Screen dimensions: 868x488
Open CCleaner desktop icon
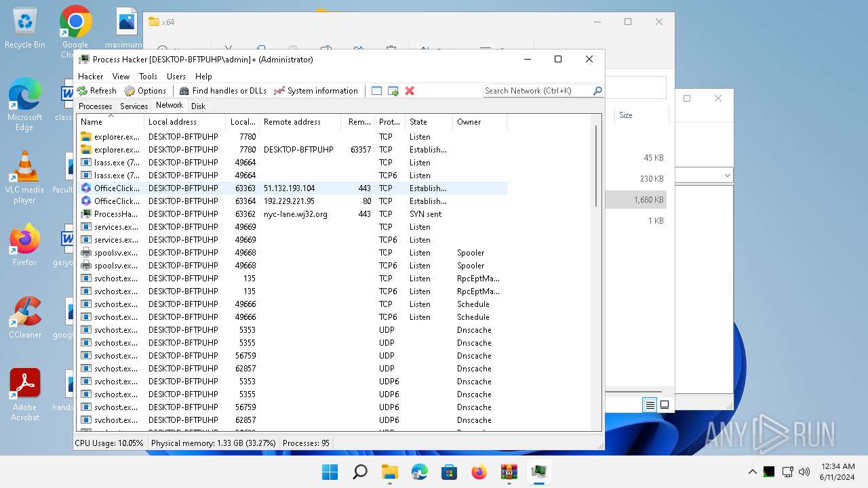(x=25, y=317)
